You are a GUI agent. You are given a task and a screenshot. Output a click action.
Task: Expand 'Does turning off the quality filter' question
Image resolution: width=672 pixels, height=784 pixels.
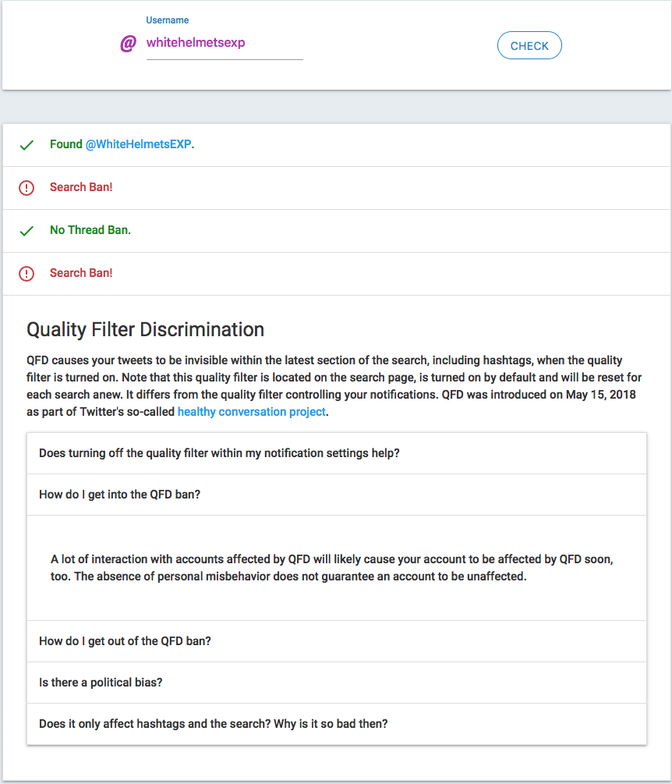336,453
